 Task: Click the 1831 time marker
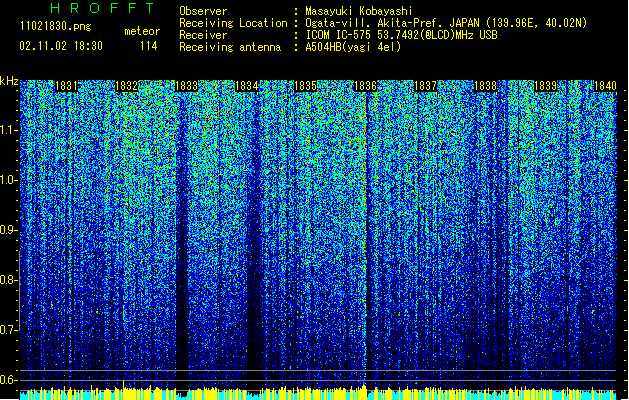[x=66, y=86]
